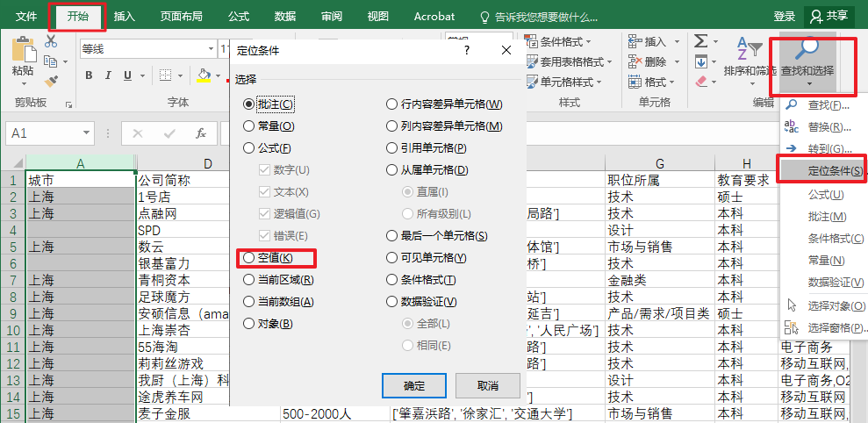
Task: Open the 文件 tab
Action: 26,17
